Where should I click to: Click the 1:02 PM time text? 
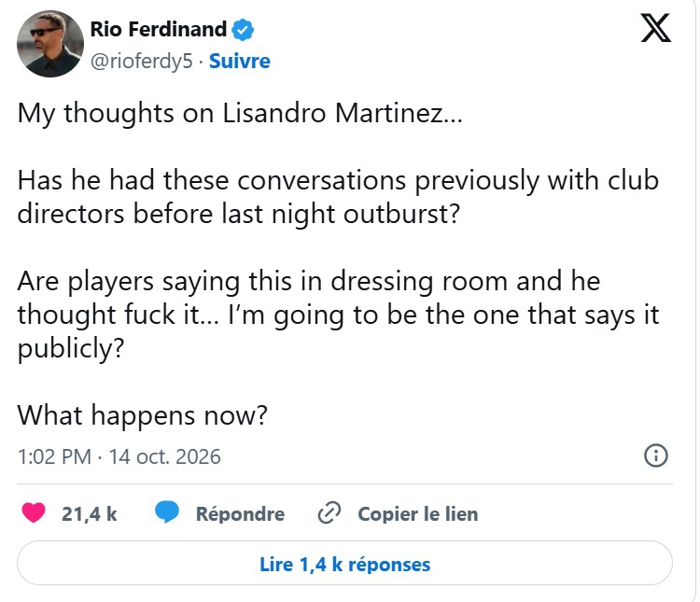pyautogui.click(x=54, y=456)
